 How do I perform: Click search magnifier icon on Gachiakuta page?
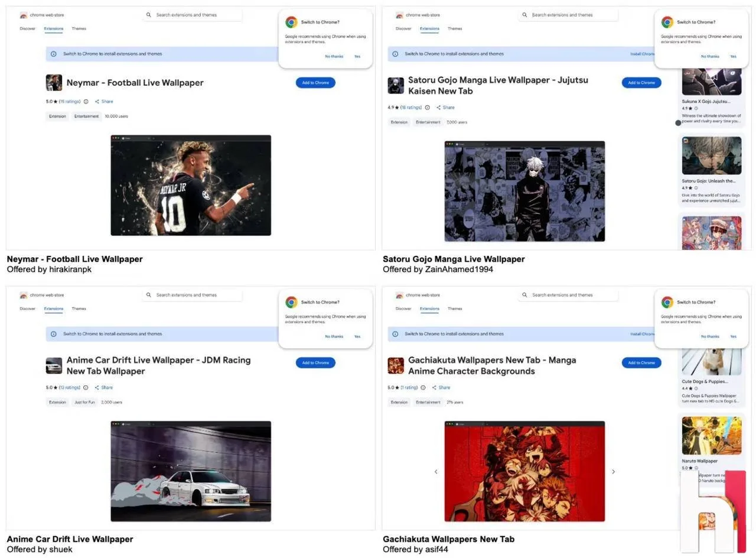point(524,295)
